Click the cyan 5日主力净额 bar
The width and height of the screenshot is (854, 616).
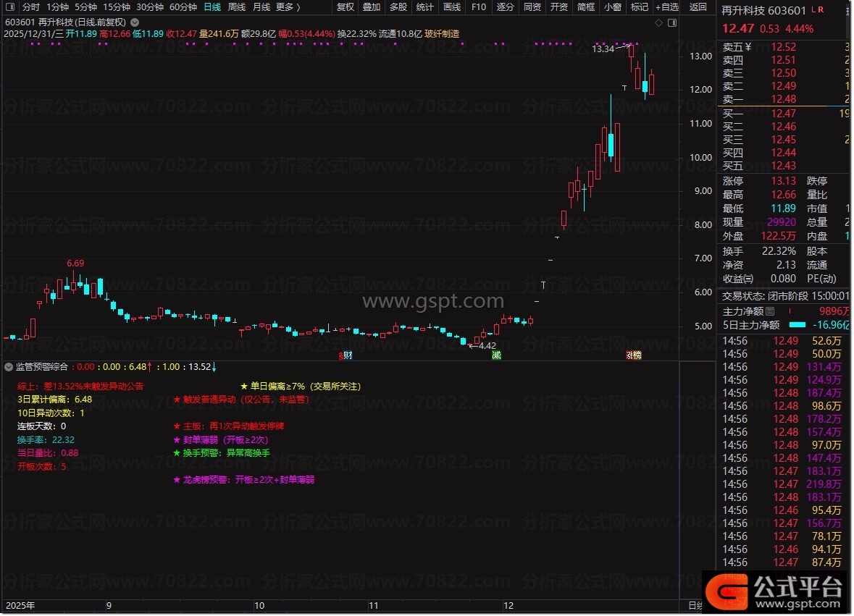click(798, 326)
